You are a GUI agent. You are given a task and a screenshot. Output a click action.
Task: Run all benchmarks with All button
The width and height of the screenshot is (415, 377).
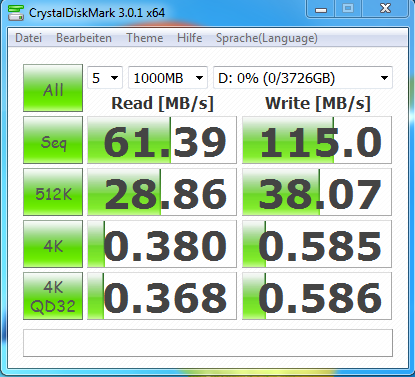tap(53, 88)
